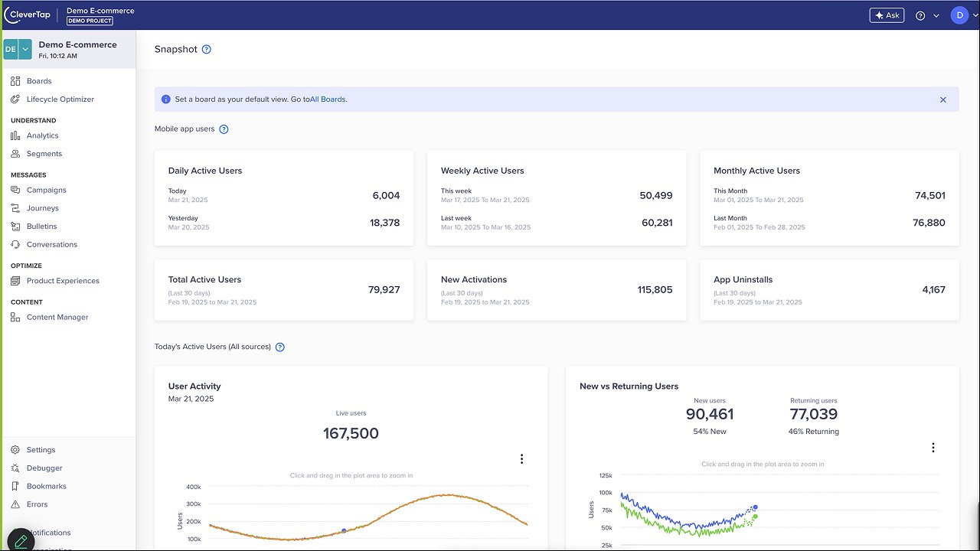Viewport: 980px width, 551px height.
Task: Open User Activity chart options menu
Action: click(x=521, y=459)
